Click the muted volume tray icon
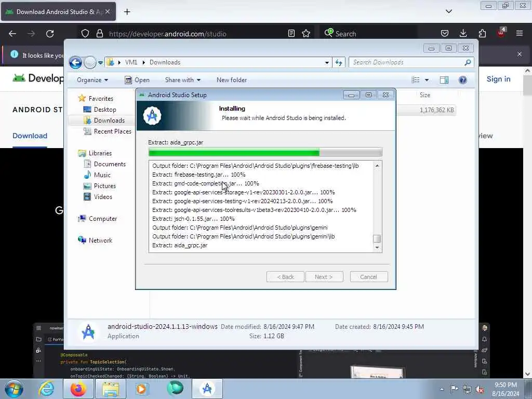The width and height of the screenshot is (532, 399). coord(480,389)
